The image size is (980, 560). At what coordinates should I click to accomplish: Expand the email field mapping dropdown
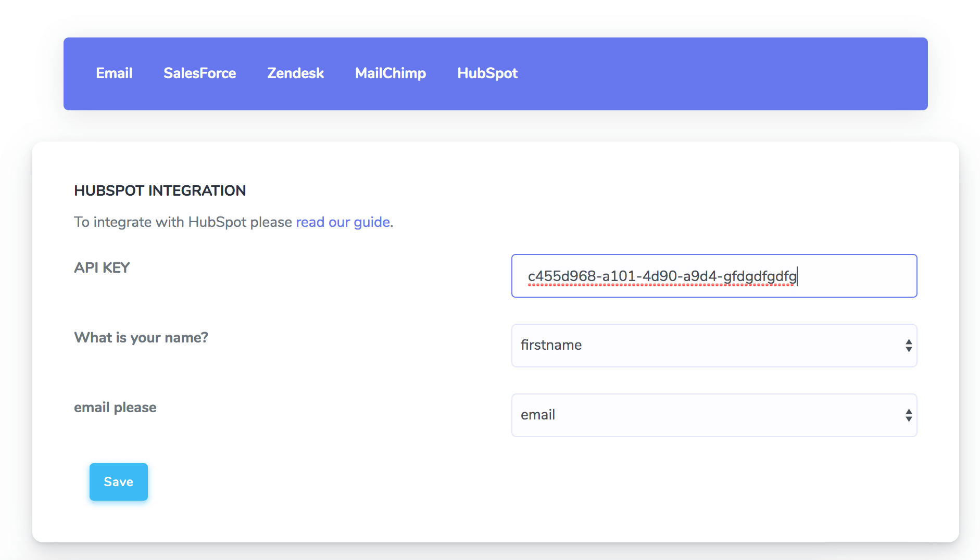point(714,415)
